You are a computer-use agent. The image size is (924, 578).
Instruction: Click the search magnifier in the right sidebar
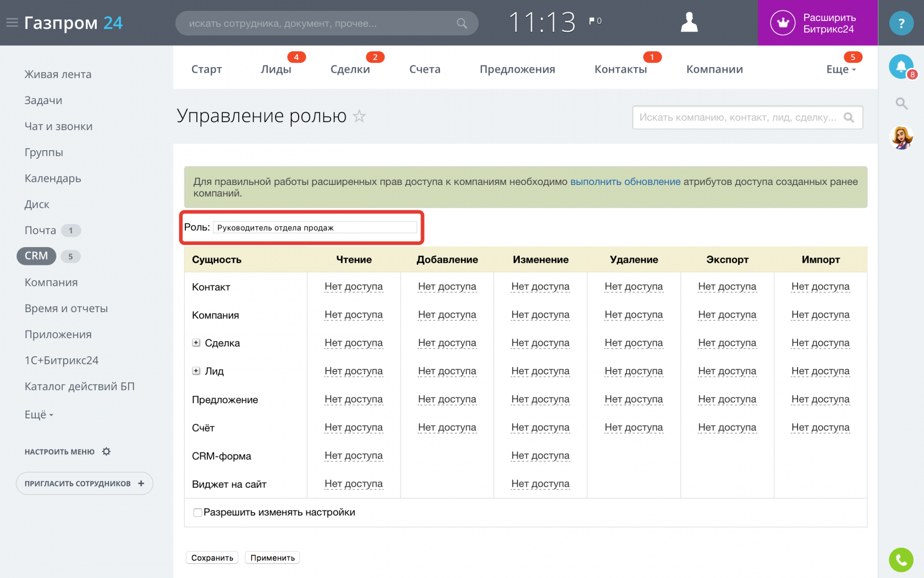click(901, 103)
